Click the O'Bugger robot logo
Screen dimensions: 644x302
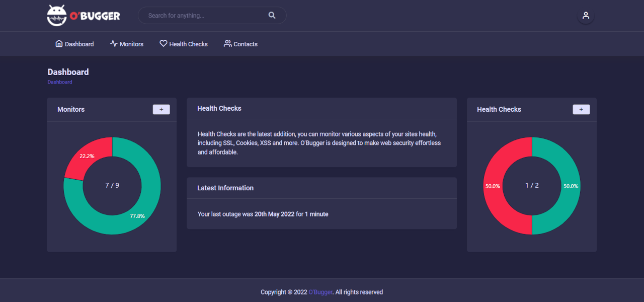pyautogui.click(x=57, y=16)
